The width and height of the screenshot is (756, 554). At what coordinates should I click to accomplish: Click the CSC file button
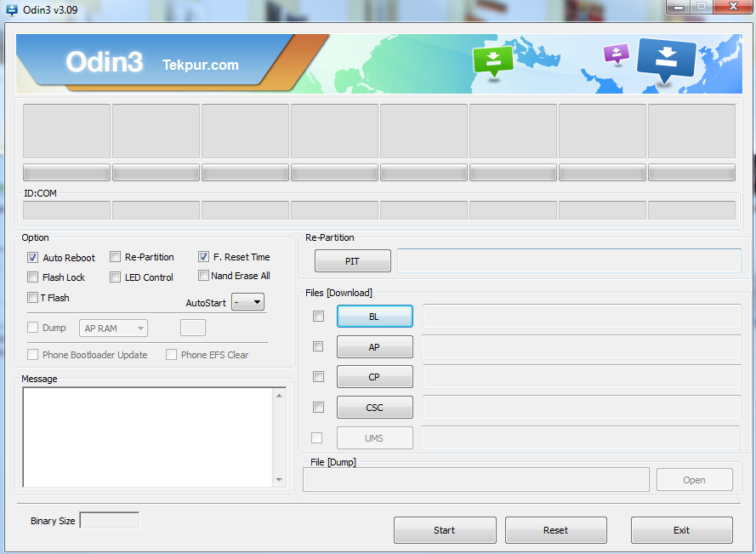[x=375, y=408]
